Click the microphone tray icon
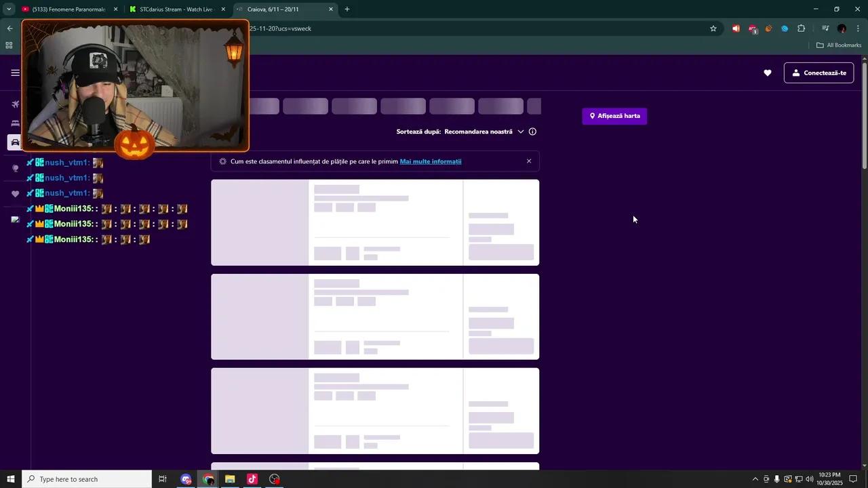 777,479
